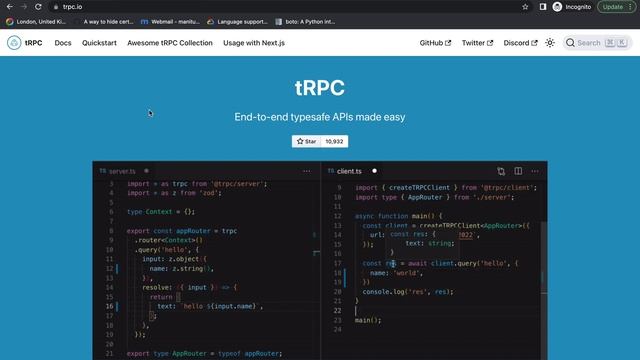Open the 'Language support...' bookmark
Viewport: 640px width, 360px height.
pos(238,22)
